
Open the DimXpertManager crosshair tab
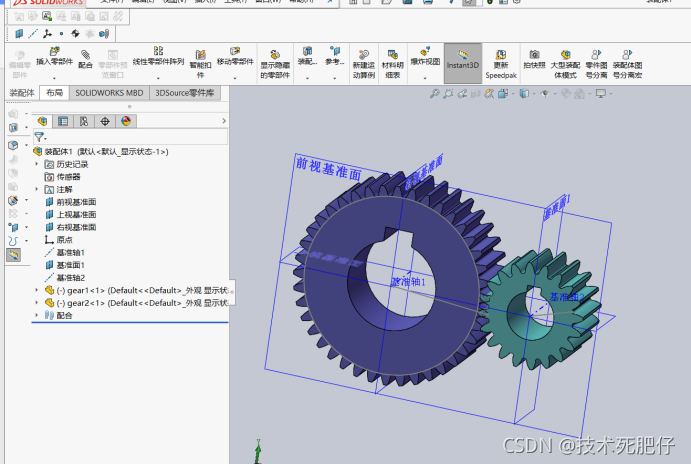105,121
